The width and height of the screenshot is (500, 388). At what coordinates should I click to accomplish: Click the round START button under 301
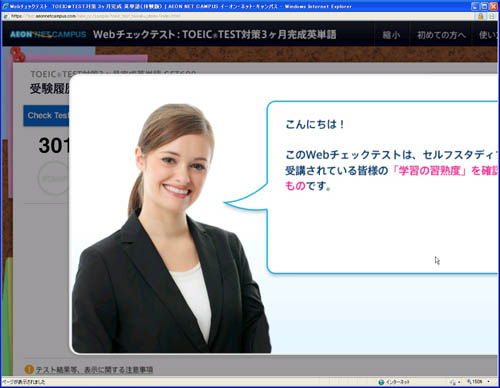[x=53, y=178]
